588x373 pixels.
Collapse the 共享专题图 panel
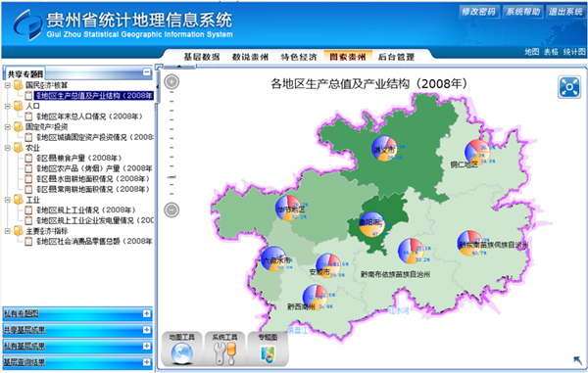click(x=147, y=72)
